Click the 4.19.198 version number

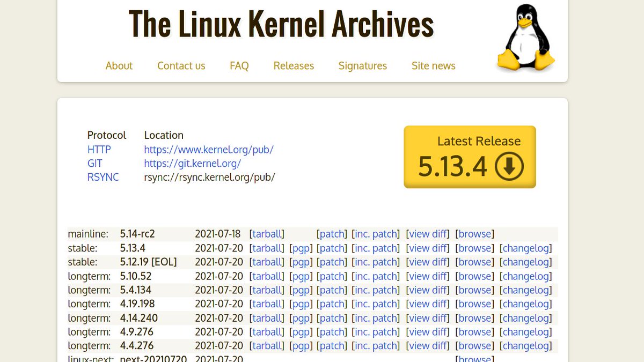pyautogui.click(x=137, y=304)
